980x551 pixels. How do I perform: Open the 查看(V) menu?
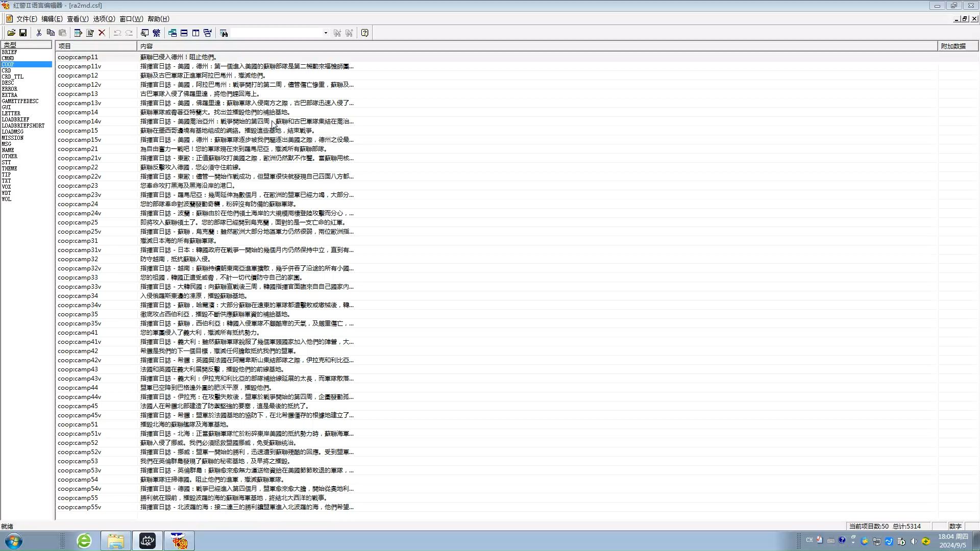point(78,19)
